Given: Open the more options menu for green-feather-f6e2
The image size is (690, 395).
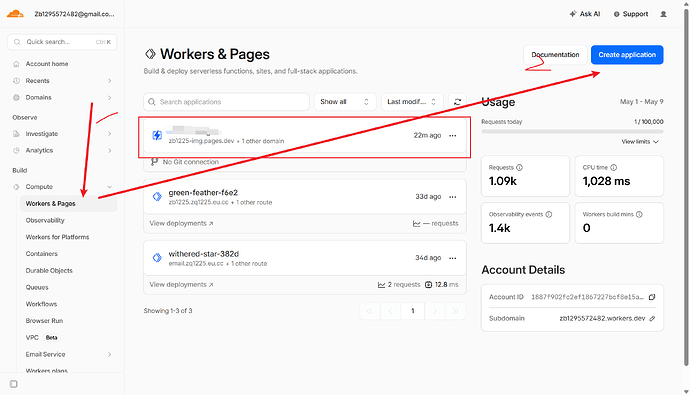Looking at the screenshot, I should 452,197.
